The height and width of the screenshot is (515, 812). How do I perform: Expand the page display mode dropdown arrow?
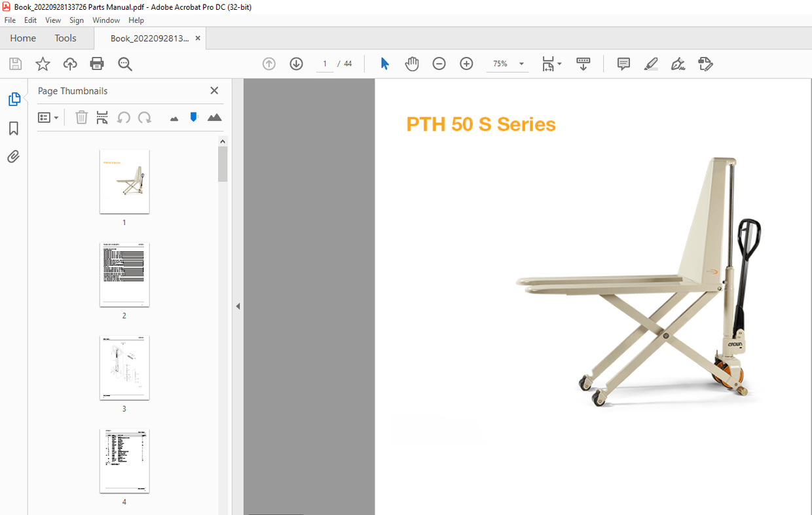tap(561, 63)
